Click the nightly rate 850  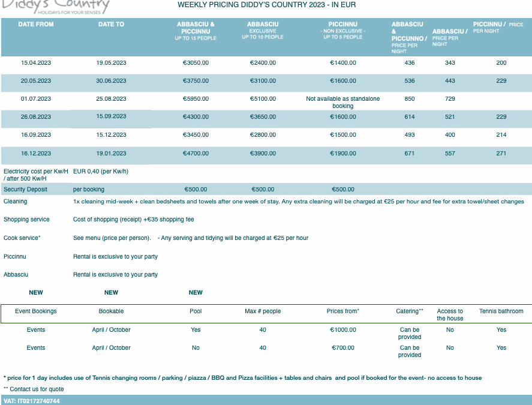tap(410, 99)
